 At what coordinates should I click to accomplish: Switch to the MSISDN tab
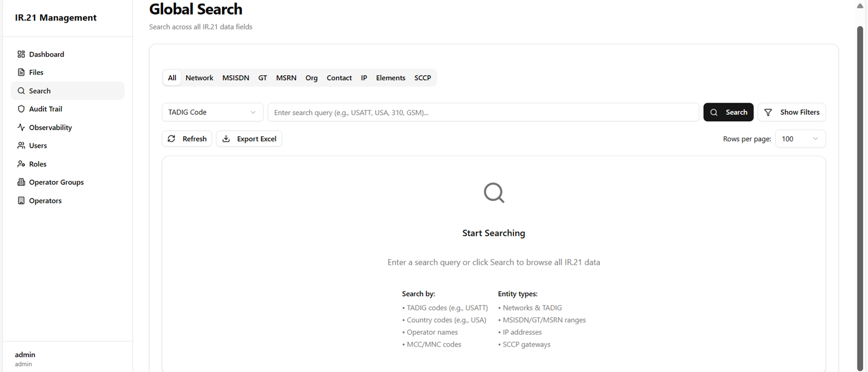[x=235, y=78]
